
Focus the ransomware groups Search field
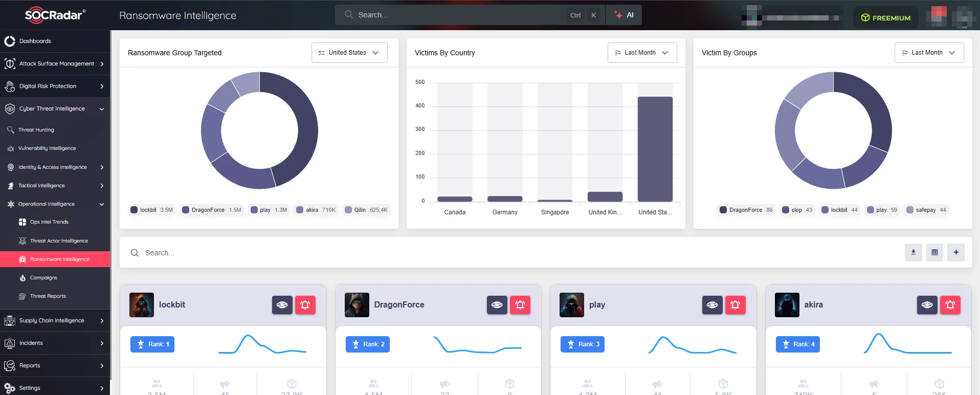(511, 253)
